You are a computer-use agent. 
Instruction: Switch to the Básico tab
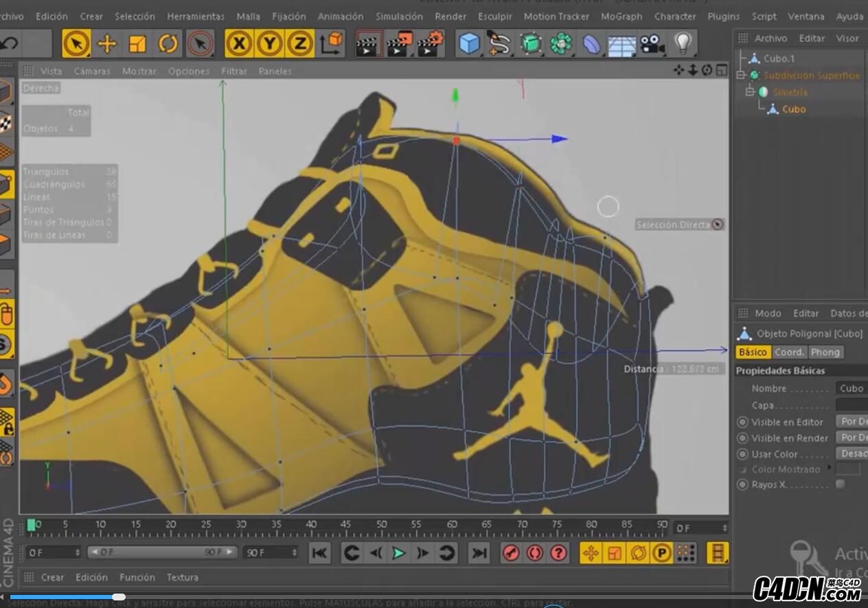point(753,352)
